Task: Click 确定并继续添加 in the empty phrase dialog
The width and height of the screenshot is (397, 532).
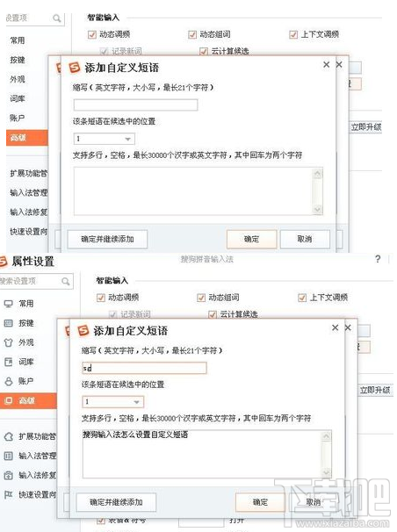Action: (107, 239)
